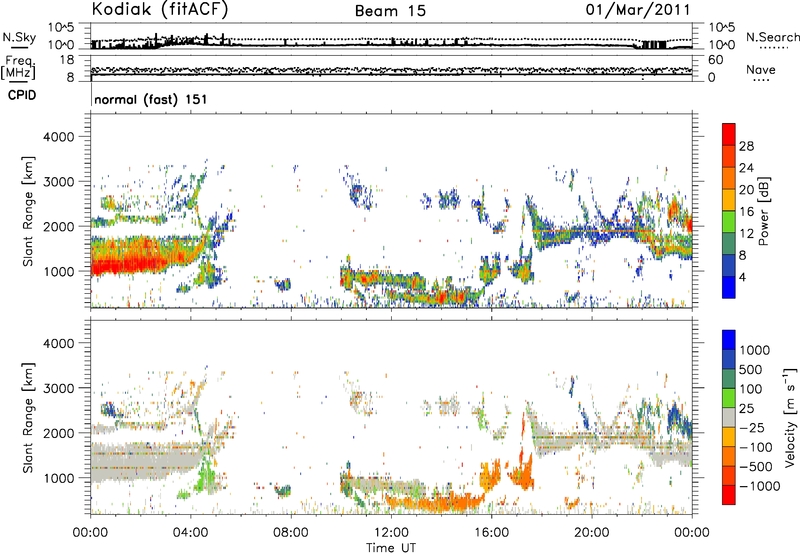The height and width of the screenshot is (554, 800).
Task: Select the 'Beam 15' label
Action: (390, 11)
